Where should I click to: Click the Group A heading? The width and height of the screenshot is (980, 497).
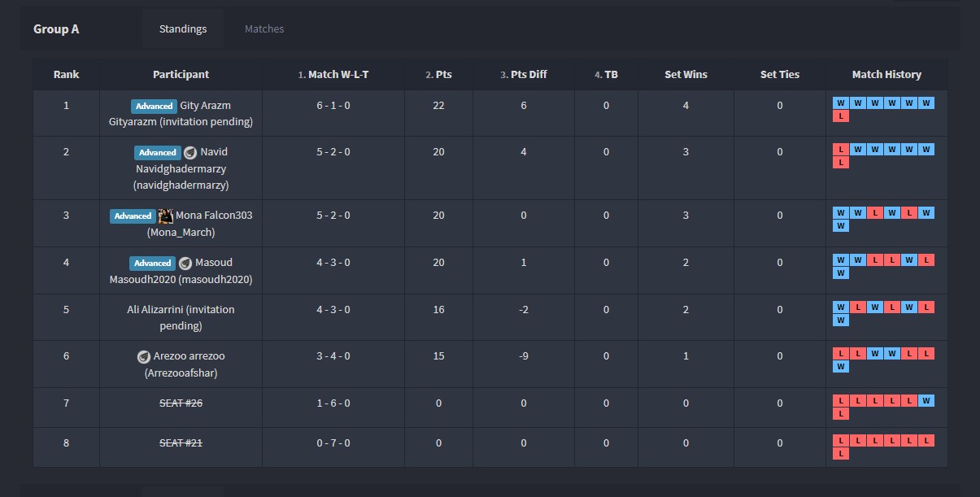click(56, 29)
